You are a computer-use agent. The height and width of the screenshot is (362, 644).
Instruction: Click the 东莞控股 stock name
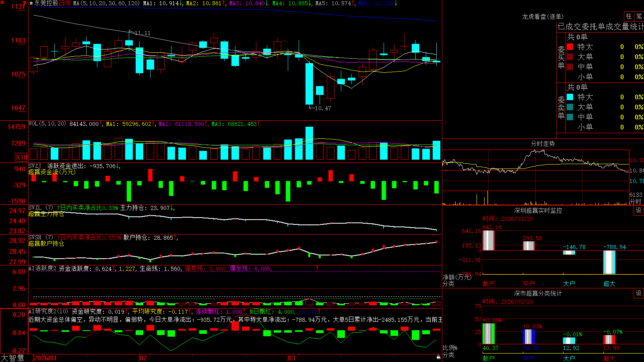[46, 3]
